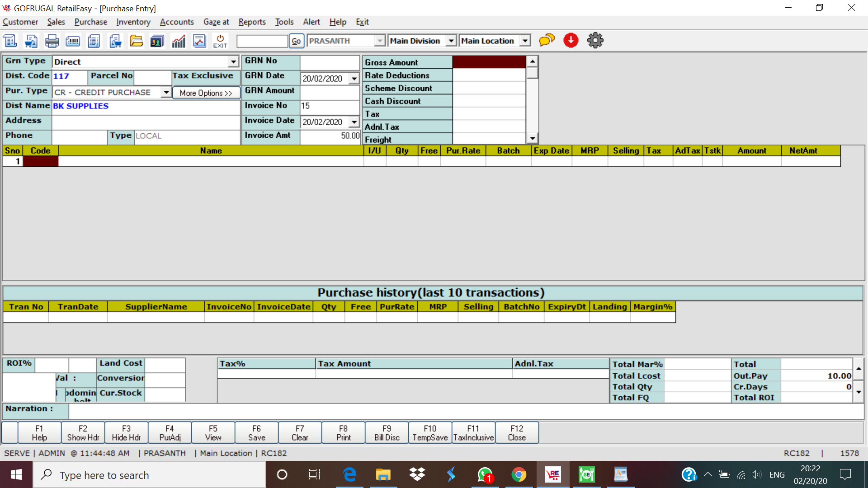Image resolution: width=868 pixels, height=488 pixels.
Task: Toggle header with F3 Hide Hdr
Action: coord(126,433)
